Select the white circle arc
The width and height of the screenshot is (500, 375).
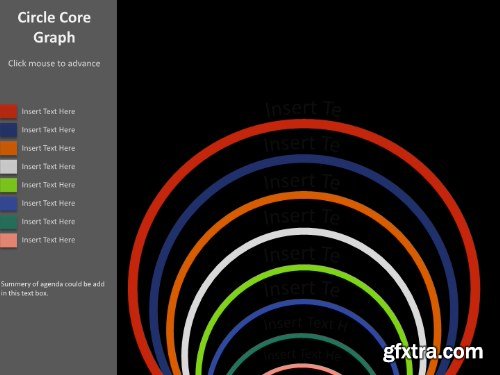point(303,232)
